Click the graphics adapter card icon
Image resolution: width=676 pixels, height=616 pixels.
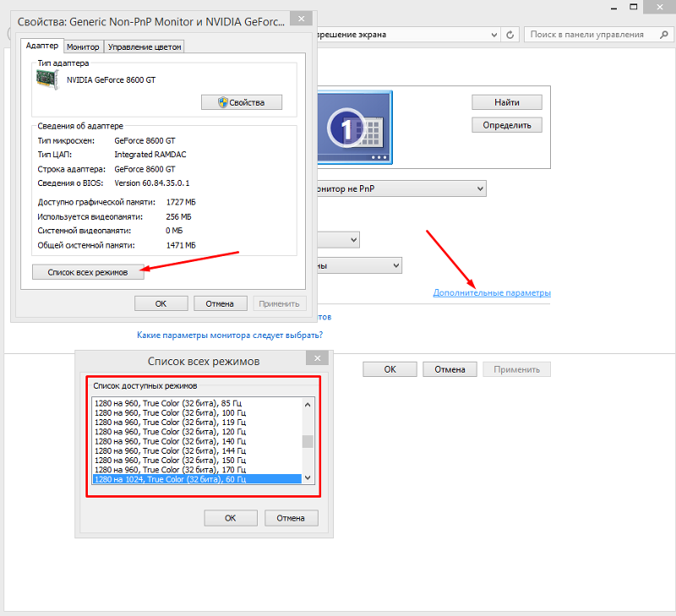click(47, 79)
